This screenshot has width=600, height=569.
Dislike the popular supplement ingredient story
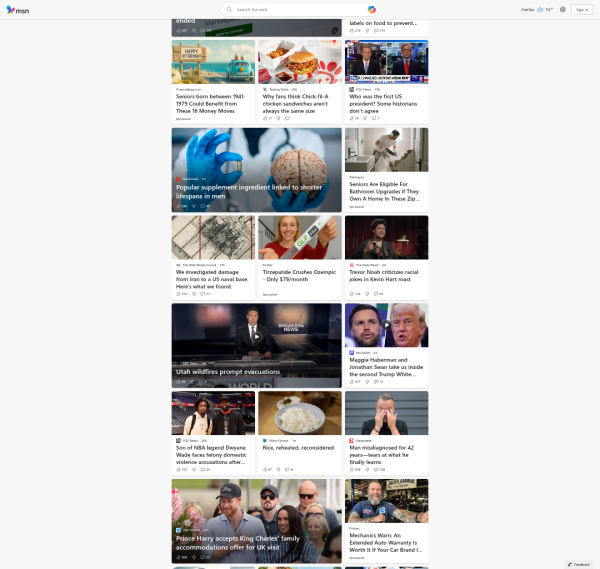point(194,206)
